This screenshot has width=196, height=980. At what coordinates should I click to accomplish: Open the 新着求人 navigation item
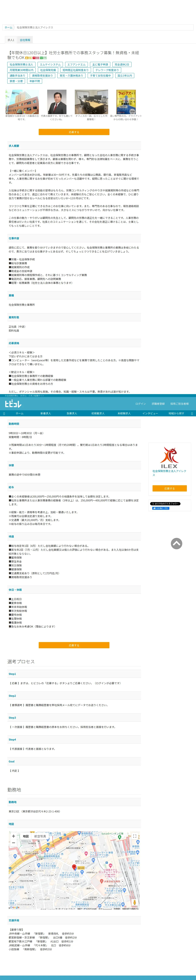coord(46,413)
